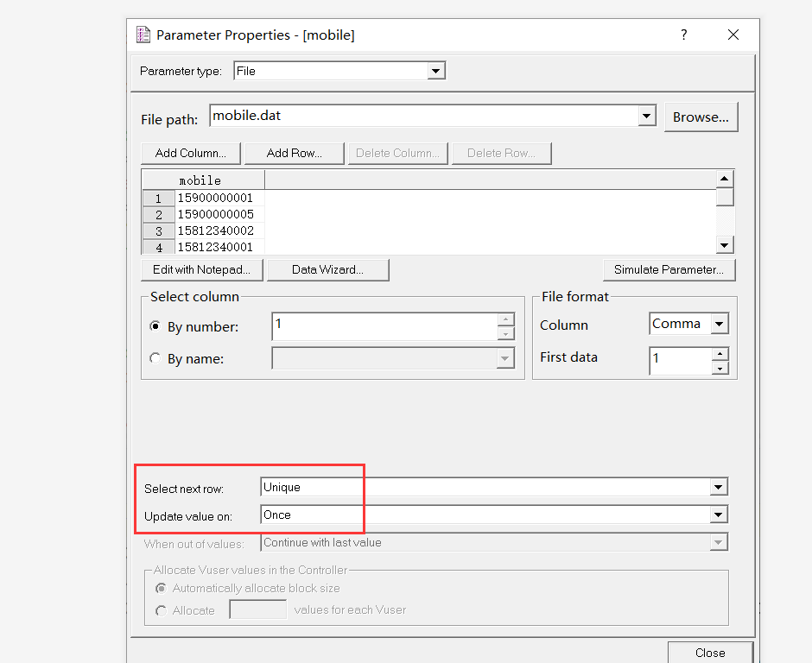This screenshot has height=663, width=812.
Task: Click up arrow of First data spinner
Action: pyautogui.click(x=720, y=354)
